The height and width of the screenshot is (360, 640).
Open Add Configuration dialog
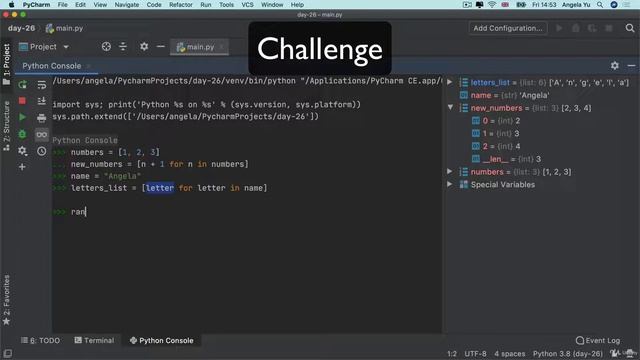click(508, 28)
